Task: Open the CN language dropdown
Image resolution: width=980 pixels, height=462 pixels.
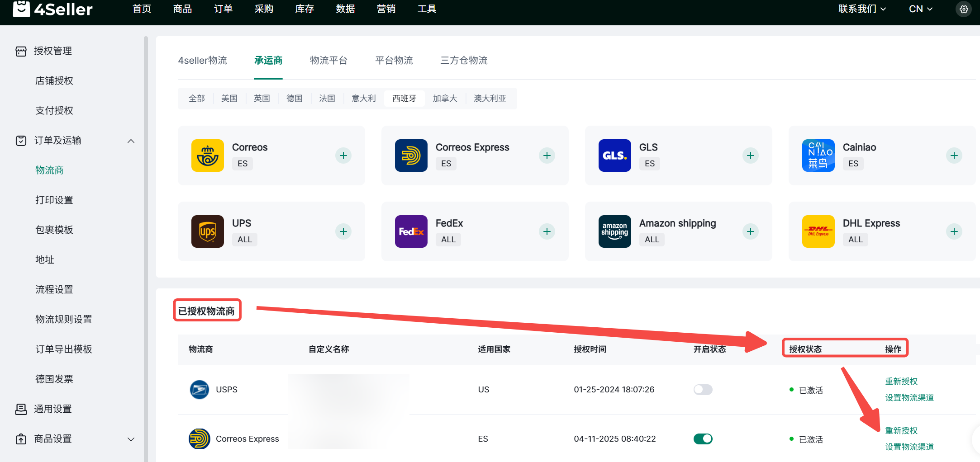Action: click(x=920, y=9)
